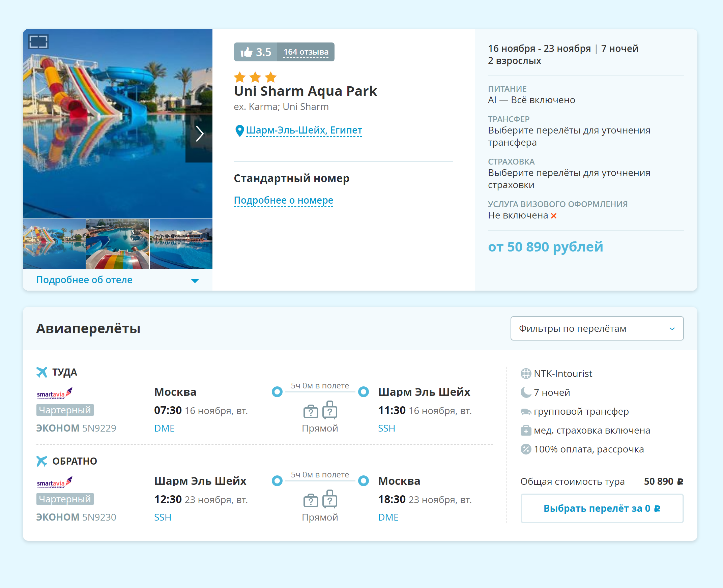Image resolution: width=723 pixels, height=588 pixels.
Task: Click flight number 5N9229
Action: 99,428
